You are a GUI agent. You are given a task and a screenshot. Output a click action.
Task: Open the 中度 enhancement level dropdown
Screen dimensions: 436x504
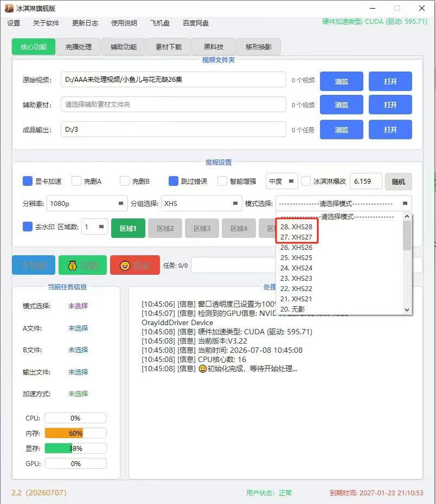(281, 182)
